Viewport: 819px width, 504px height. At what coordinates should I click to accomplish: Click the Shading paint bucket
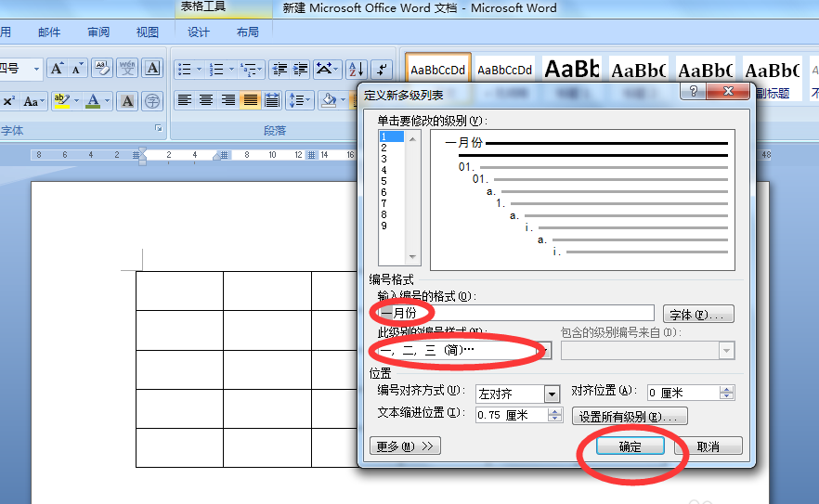(329, 99)
